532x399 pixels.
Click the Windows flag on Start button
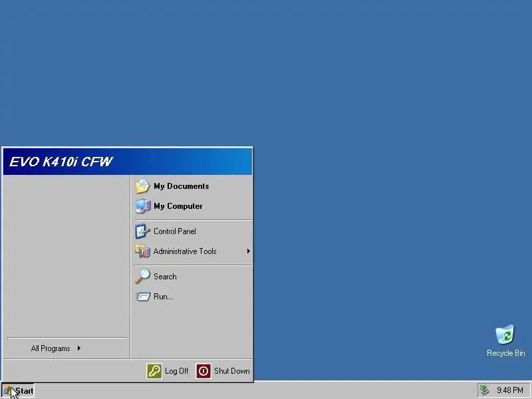7,390
